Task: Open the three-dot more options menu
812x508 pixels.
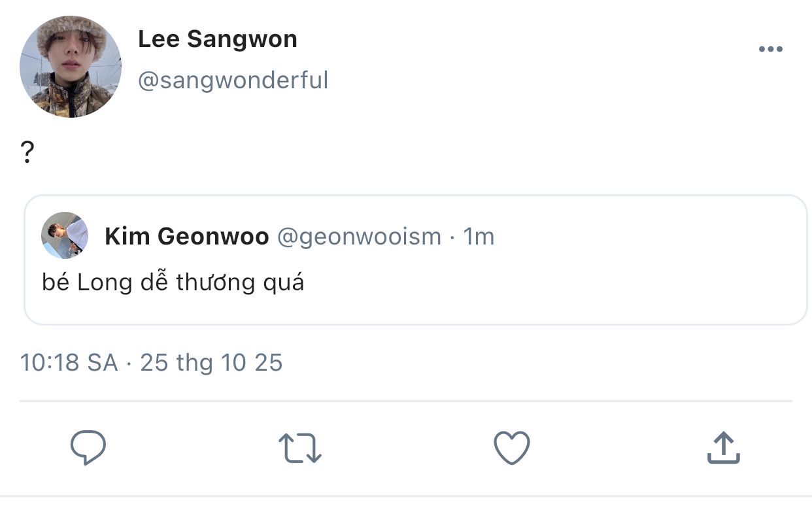Action: coord(770,50)
